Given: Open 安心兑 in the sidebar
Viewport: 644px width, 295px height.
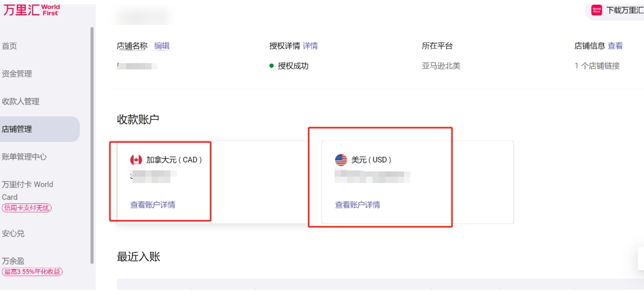Looking at the screenshot, I should (13, 233).
